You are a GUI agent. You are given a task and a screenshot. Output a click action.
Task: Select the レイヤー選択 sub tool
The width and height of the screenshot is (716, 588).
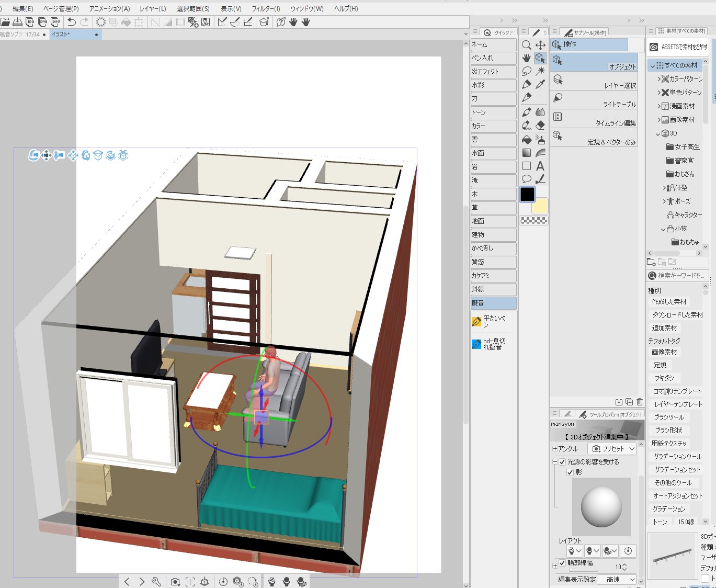coord(594,81)
